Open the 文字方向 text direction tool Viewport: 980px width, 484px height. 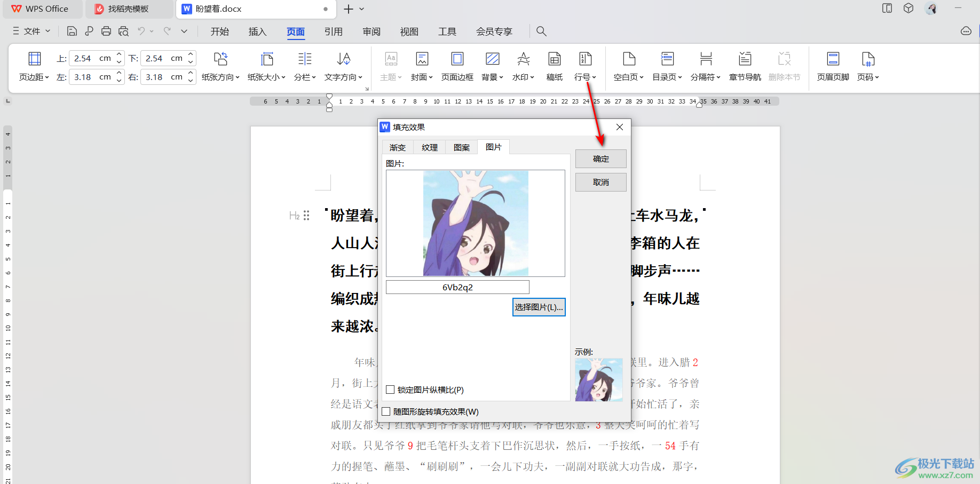343,66
